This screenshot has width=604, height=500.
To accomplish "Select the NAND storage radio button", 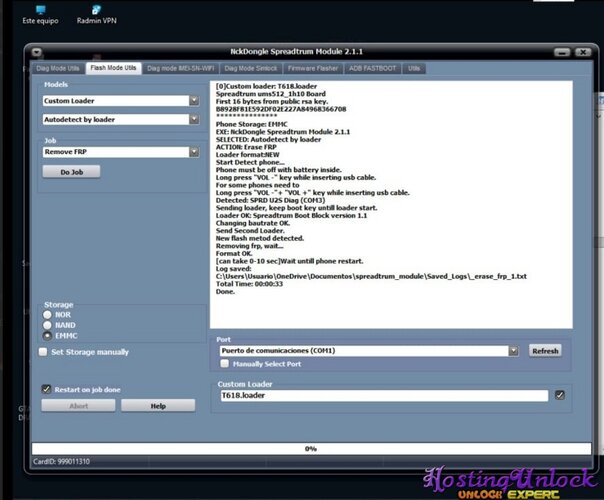I will pyautogui.click(x=47, y=325).
